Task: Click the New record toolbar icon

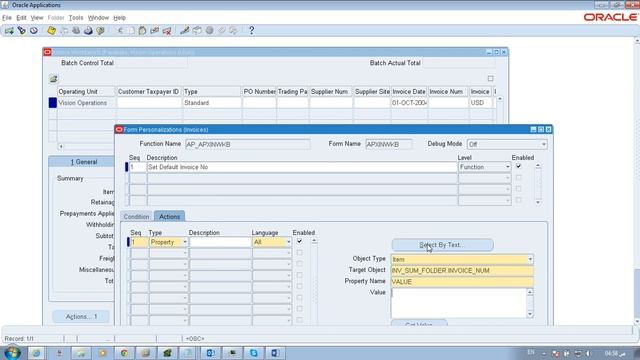Action: (x=9, y=31)
